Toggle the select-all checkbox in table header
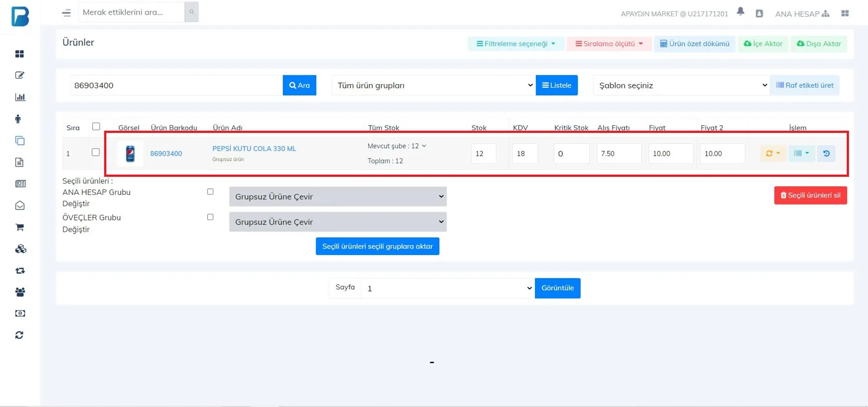Viewport: 868px width, 407px height. [x=96, y=126]
